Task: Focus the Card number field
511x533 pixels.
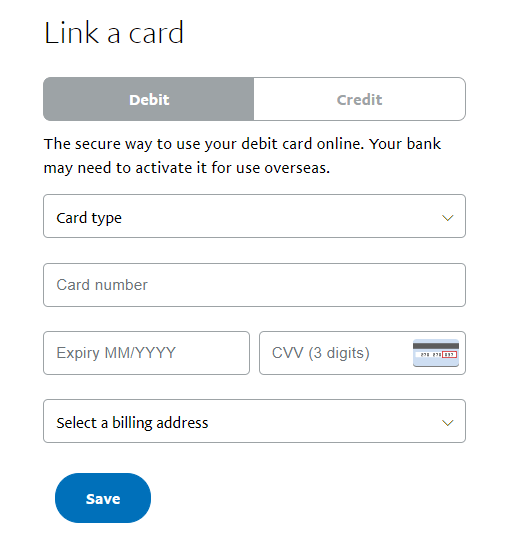Action: (x=254, y=285)
